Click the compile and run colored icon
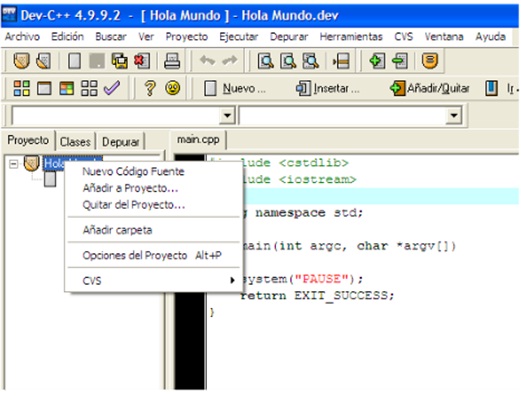This screenshot has height=412, width=521. tap(66, 88)
